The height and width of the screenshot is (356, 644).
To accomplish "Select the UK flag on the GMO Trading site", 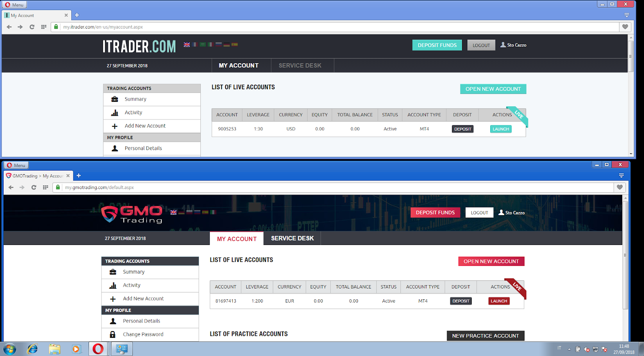I will click(x=173, y=212).
